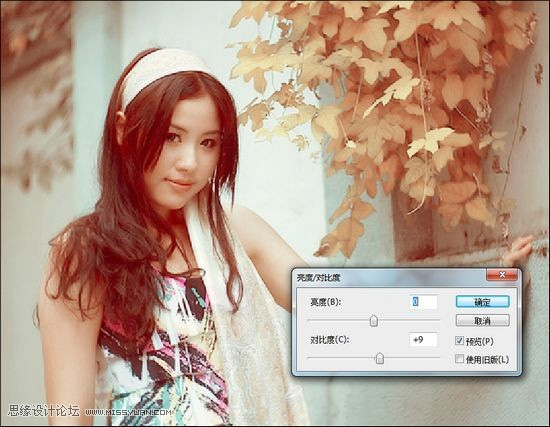Focus the 亮度(B) brightness value field

click(423, 302)
